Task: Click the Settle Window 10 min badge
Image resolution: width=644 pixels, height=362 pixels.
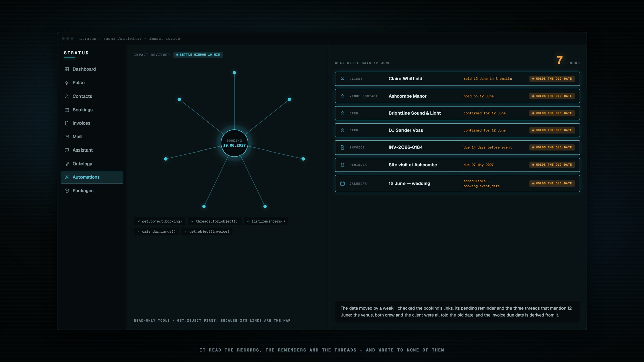Action: click(x=198, y=55)
